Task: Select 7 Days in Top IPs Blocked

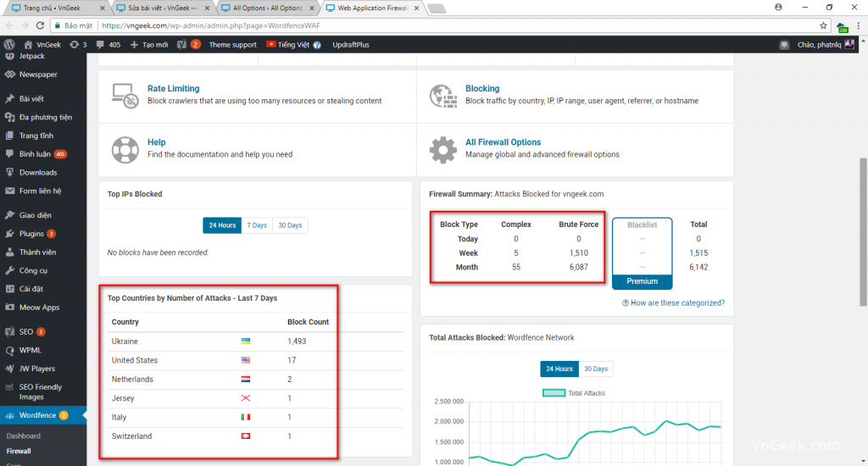Action: tap(257, 225)
